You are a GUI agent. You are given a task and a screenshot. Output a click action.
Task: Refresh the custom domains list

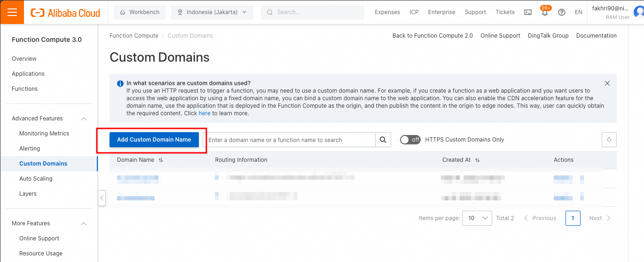point(609,140)
